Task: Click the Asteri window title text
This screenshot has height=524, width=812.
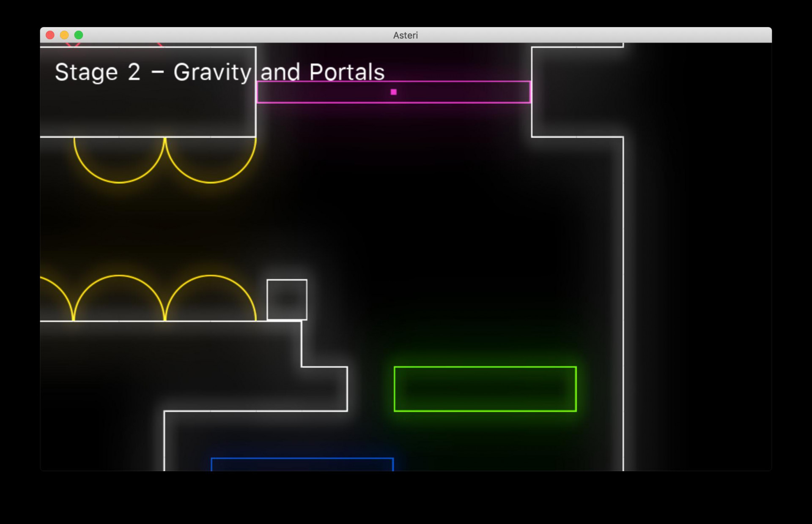Action: click(x=406, y=35)
